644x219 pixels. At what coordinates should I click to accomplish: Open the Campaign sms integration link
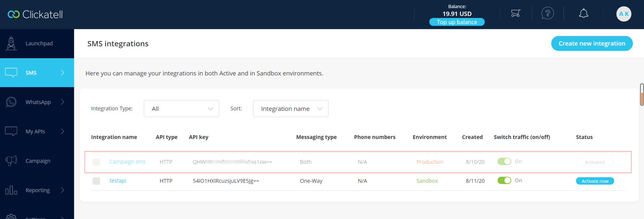pyautogui.click(x=127, y=162)
